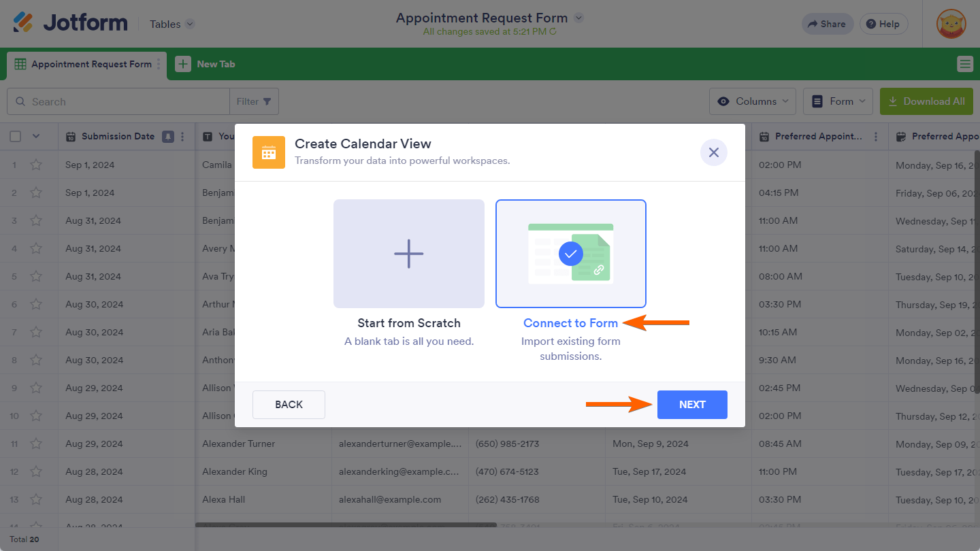The height and width of the screenshot is (551, 980).
Task: Click the BACK button
Action: (x=289, y=405)
